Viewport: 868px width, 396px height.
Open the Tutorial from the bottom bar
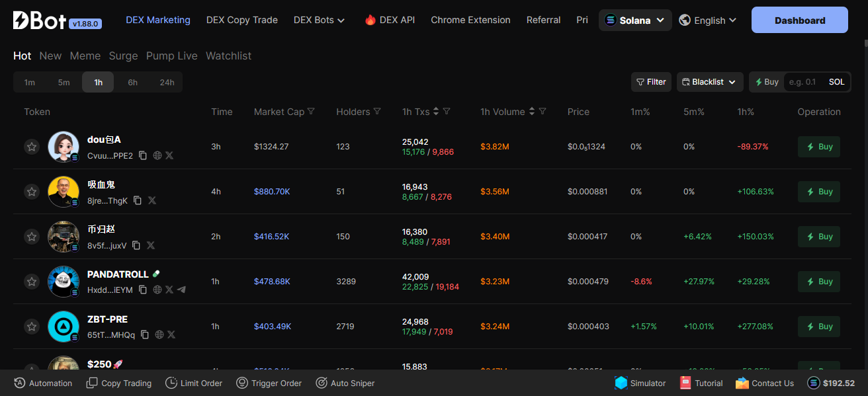pyautogui.click(x=701, y=383)
